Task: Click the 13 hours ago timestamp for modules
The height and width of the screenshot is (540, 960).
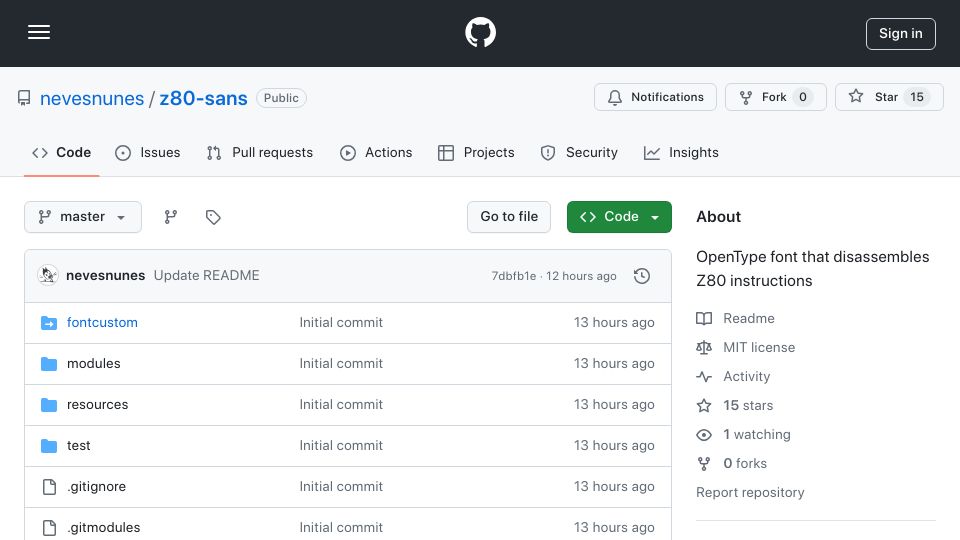Action: (x=614, y=364)
